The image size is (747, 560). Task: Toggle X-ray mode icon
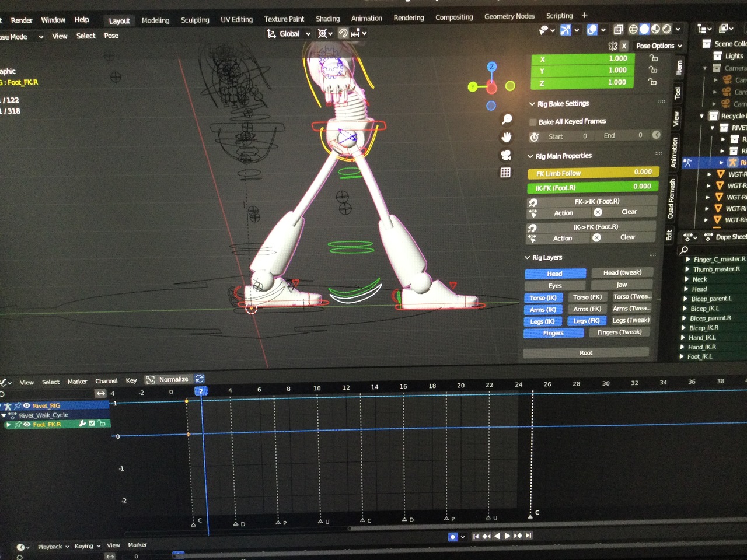tap(618, 29)
